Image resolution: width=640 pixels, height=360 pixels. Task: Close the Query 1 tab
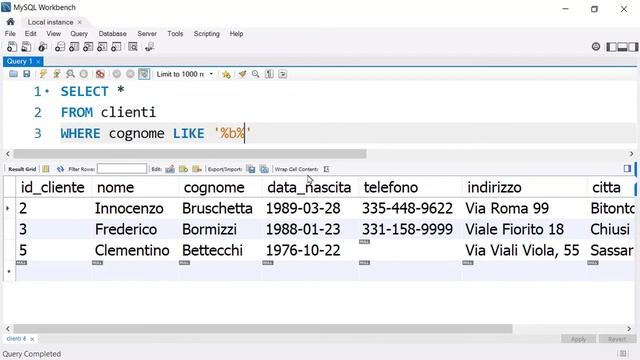pos(38,61)
